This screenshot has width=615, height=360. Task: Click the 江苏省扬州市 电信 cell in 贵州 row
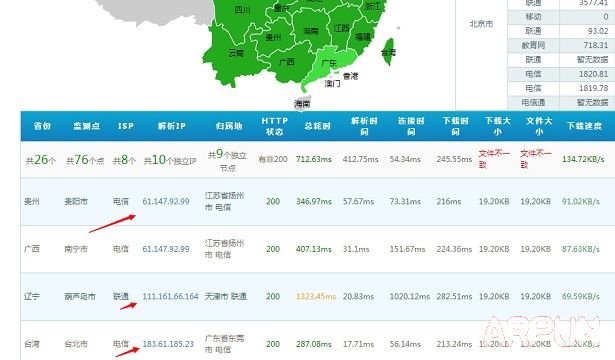pyautogui.click(x=224, y=202)
